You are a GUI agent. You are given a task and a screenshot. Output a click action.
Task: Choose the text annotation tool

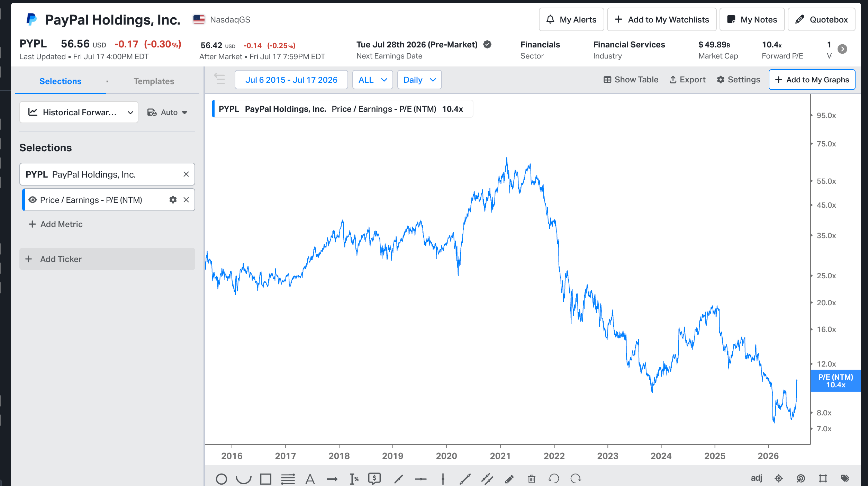(x=310, y=479)
